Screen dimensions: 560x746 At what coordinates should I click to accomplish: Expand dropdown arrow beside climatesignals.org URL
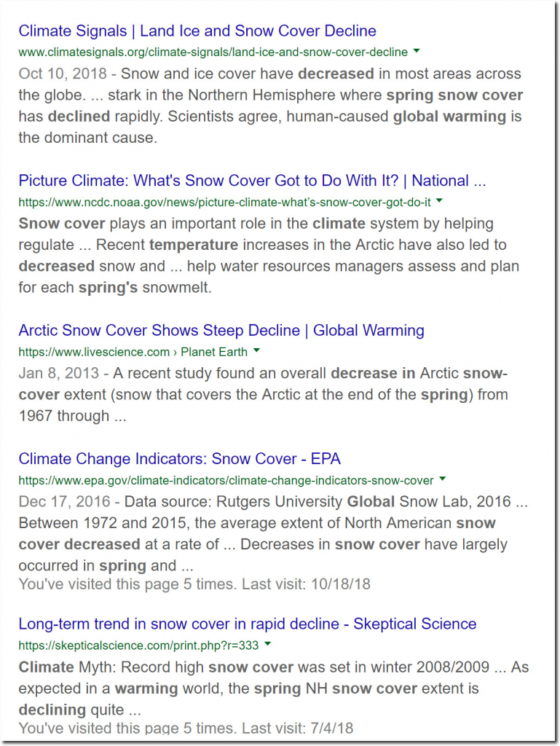click(x=417, y=51)
